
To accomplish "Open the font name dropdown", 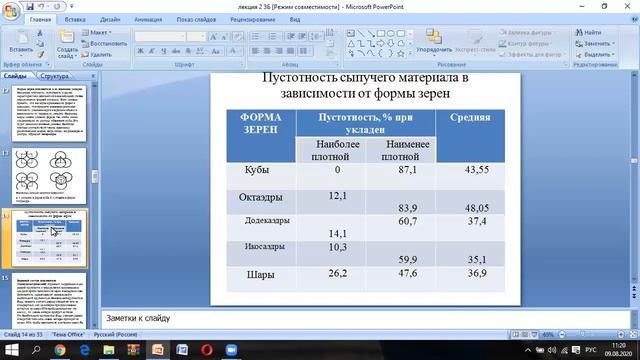I will pos(182,37).
